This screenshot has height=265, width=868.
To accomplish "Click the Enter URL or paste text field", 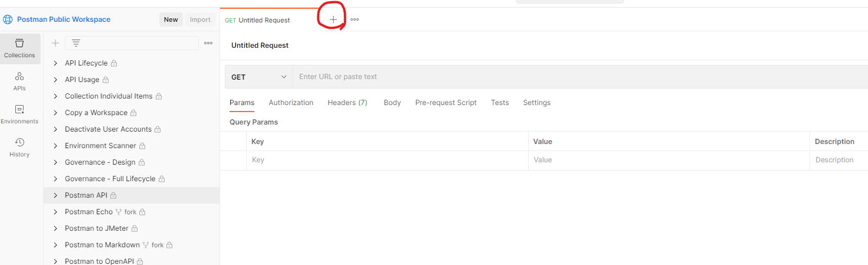I will click(x=581, y=77).
